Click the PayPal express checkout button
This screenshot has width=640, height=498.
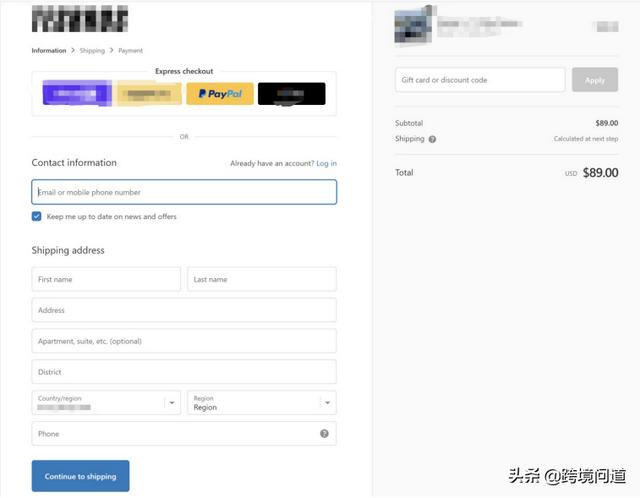pos(220,93)
